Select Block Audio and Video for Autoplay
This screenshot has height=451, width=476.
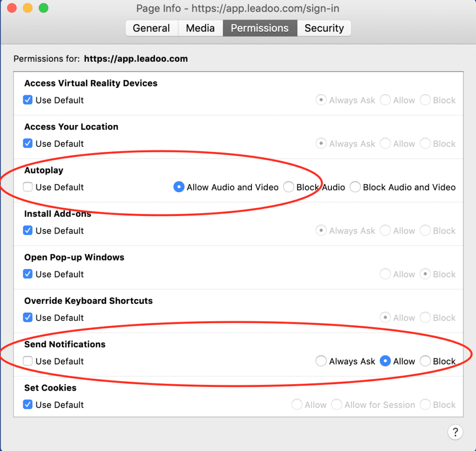pos(355,187)
